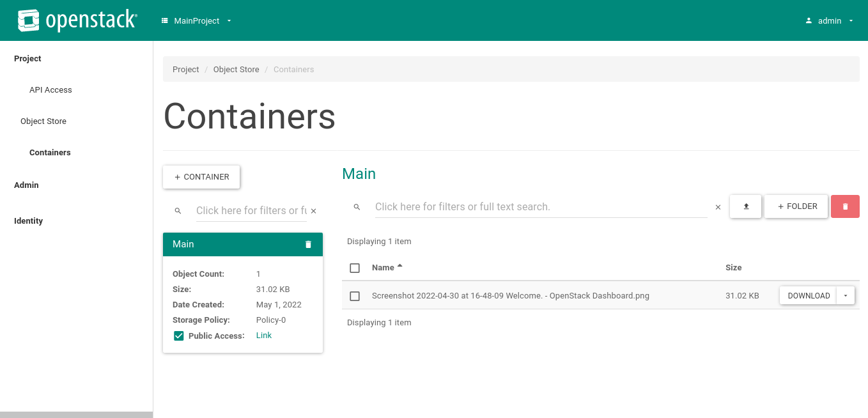Open the admin user menu dropdown
Screen dimensions: 868x418
point(829,21)
